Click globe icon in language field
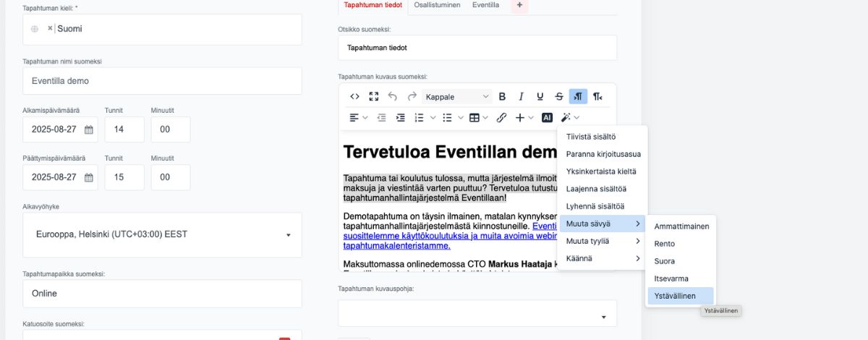The width and height of the screenshot is (868, 340). 35,29
